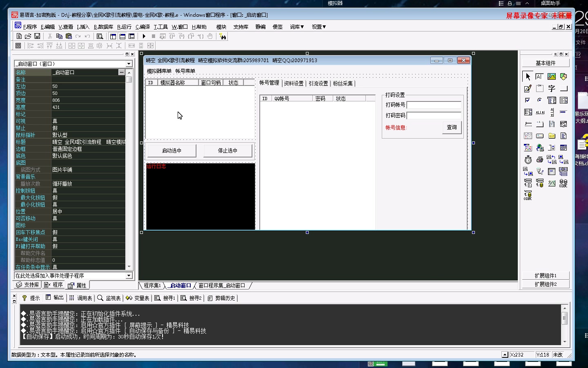Open the 设置 dropdown menu
Viewport: 588px width, 368px height.
(319, 27)
